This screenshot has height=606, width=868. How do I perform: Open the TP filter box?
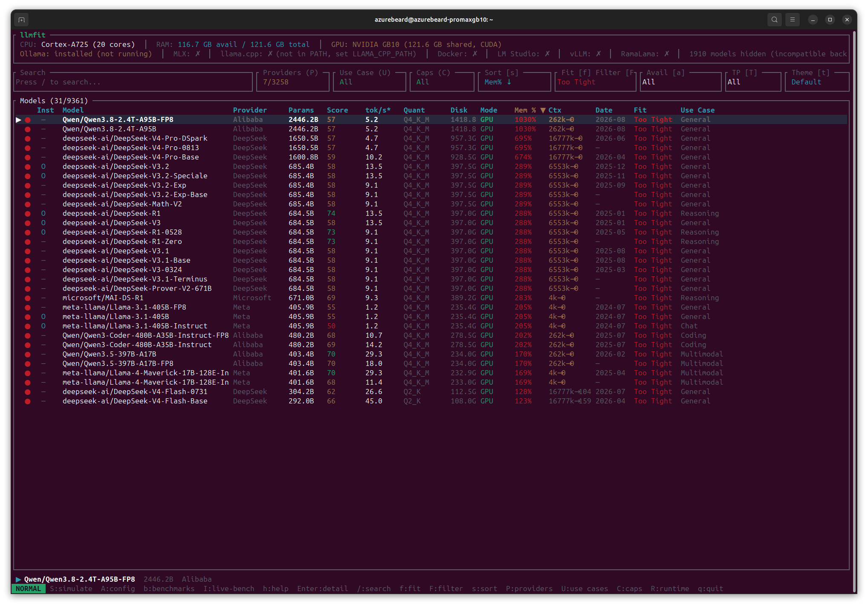click(753, 82)
